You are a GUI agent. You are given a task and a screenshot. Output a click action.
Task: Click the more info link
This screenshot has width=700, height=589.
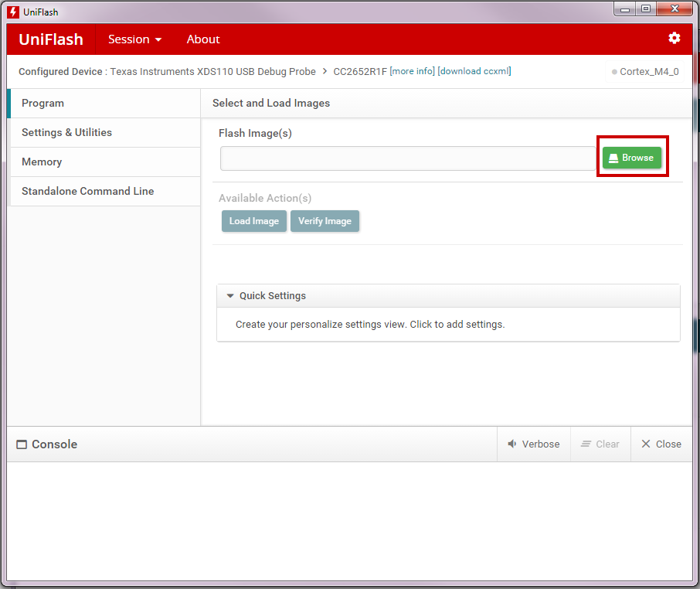(x=412, y=72)
